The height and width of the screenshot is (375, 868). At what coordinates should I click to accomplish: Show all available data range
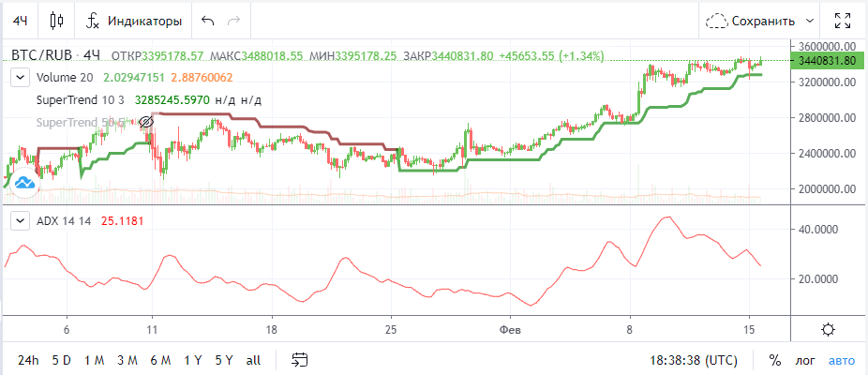click(253, 361)
